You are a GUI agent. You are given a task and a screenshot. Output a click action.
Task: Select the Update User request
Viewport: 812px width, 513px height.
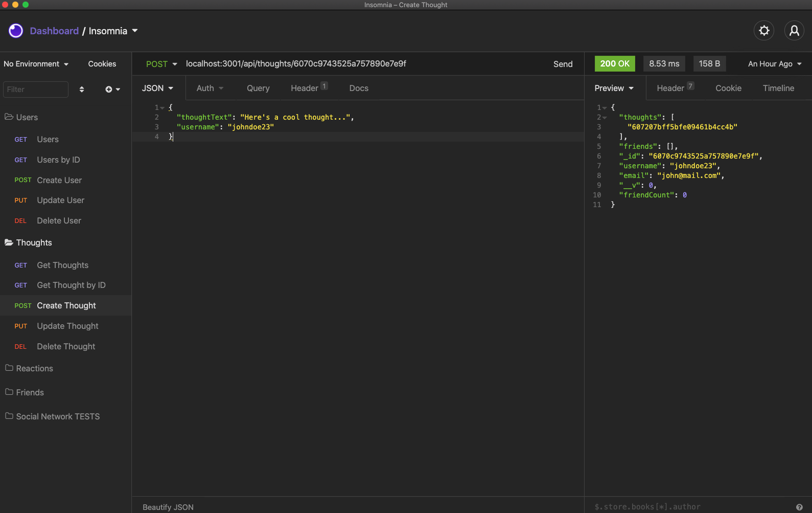coord(65,200)
